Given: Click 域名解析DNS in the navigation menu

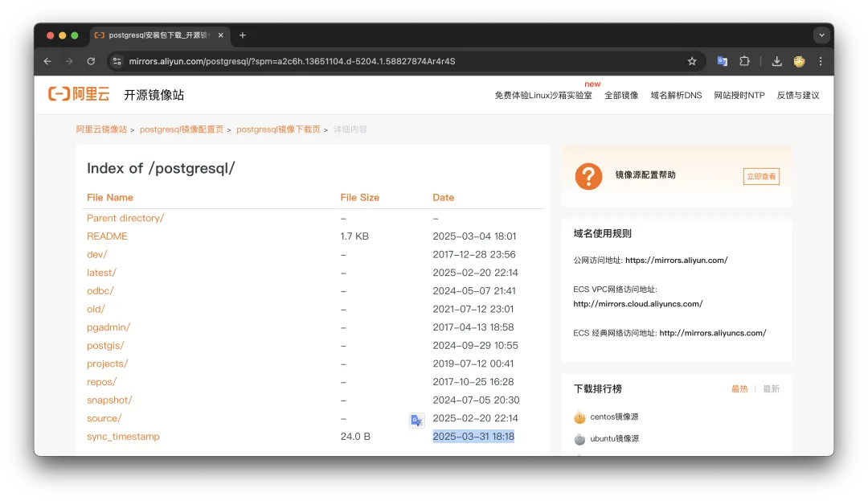Looking at the screenshot, I should pyautogui.click(x=676, y=94).
